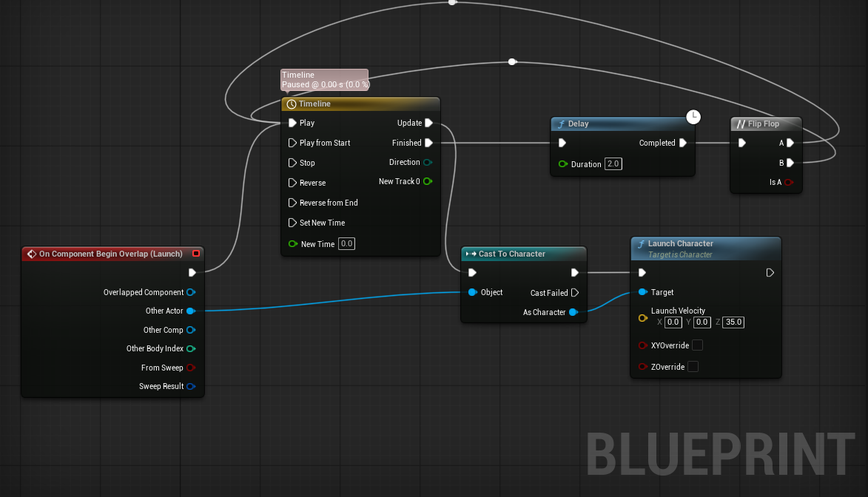Viewport: 868px width, 497px height.
Task: Enable the ZOverride checkbox
Action: (693, 366)
